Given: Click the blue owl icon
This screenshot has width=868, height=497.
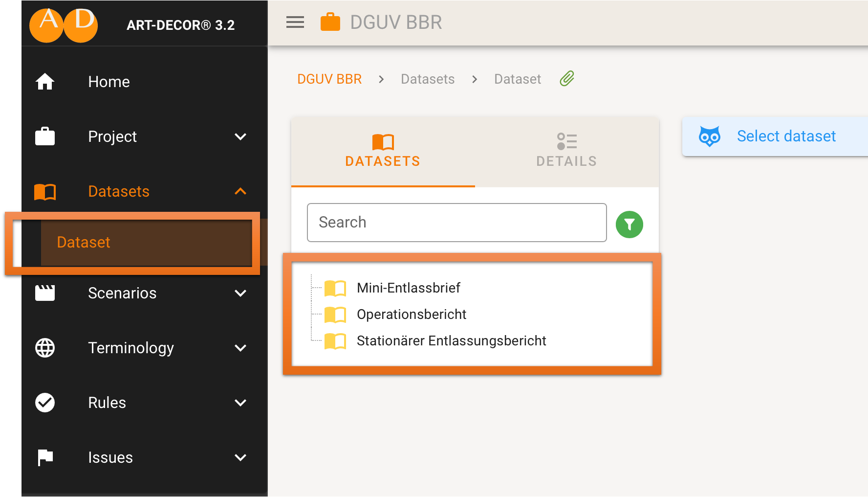Looking at the screenshot, I should click(x=709, y=136).
